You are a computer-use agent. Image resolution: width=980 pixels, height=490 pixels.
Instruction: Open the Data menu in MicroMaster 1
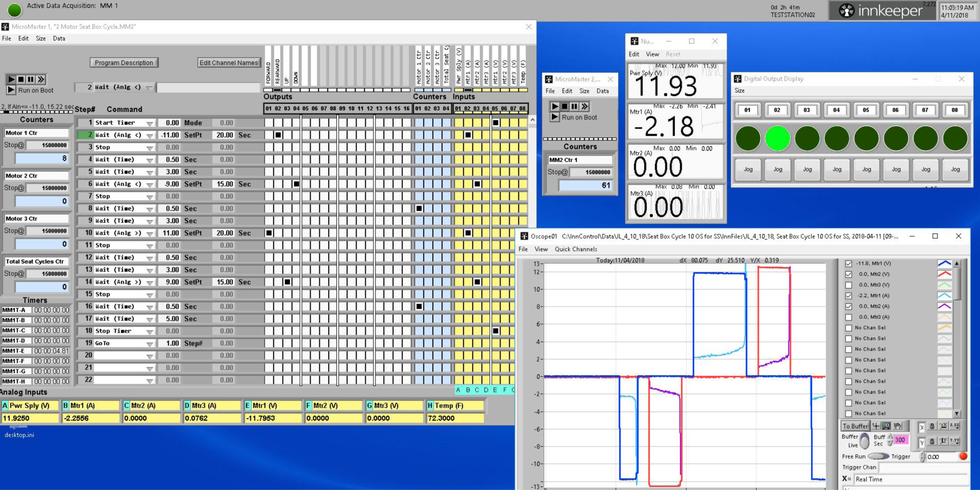tap(59, 39)
